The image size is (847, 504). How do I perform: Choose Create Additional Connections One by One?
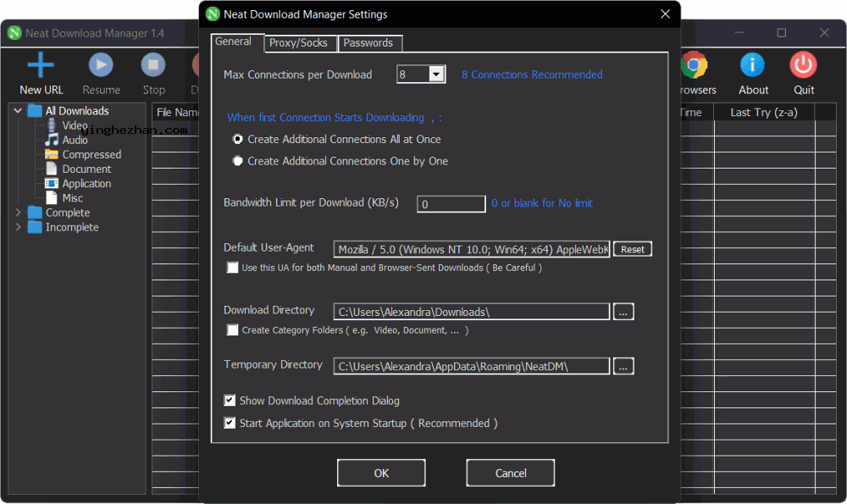pyautogui.click(x=237, y=161)
